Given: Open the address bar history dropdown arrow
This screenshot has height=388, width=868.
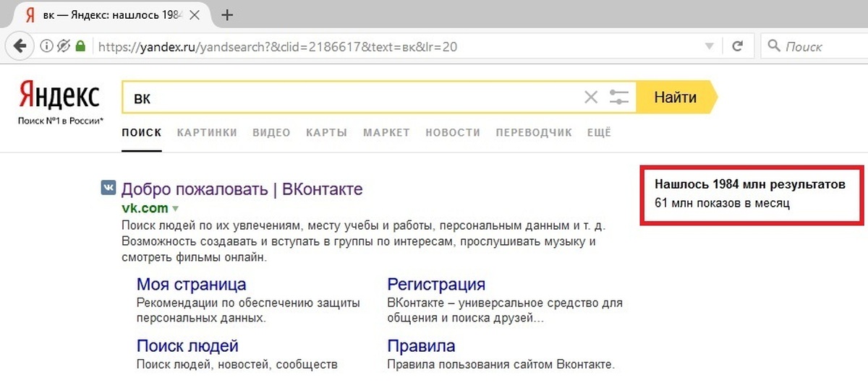Looking at the screenshot, I should [710, 46].
